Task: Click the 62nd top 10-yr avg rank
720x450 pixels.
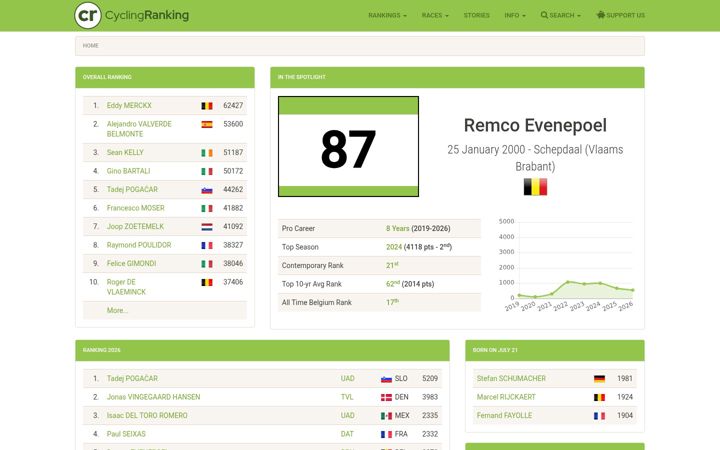Action: pyautogui.click(x=393, y=284)
